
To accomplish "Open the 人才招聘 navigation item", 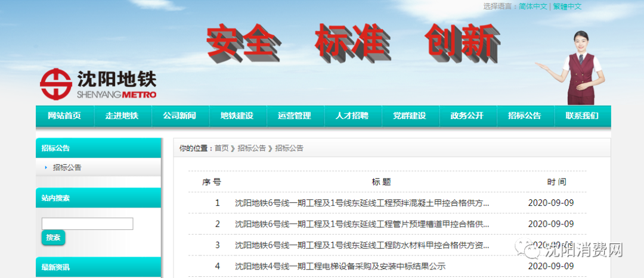I will (352, 116).
